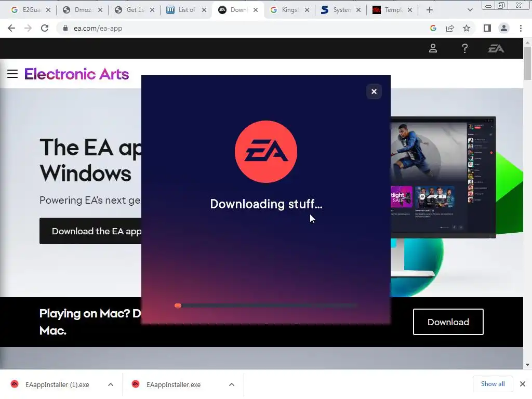Close the Dmoz tab
The width and height of the screenshot is (532, 399).
pyautogui.click(x=100, y=10)
